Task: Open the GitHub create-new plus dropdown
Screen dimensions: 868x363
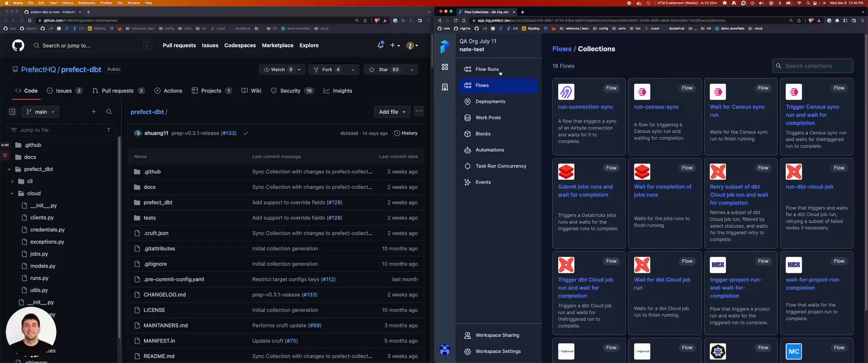Action: point(395,45)
